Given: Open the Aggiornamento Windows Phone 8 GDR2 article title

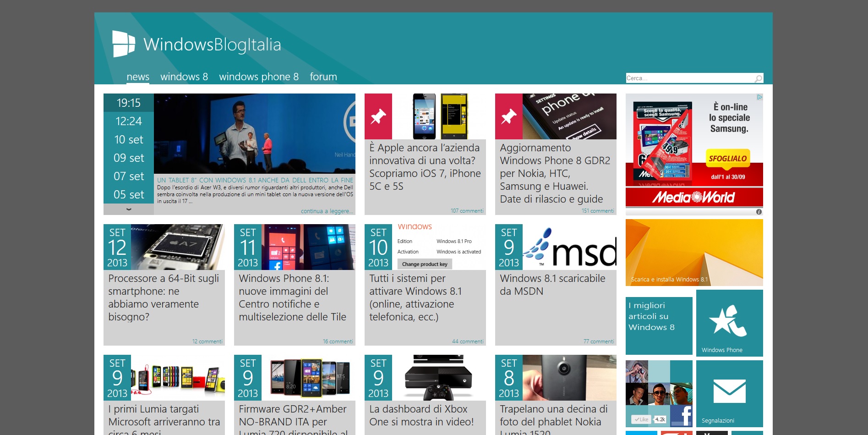Looking at the screenshot, I should pyautogui.click(x=555, y=173).
